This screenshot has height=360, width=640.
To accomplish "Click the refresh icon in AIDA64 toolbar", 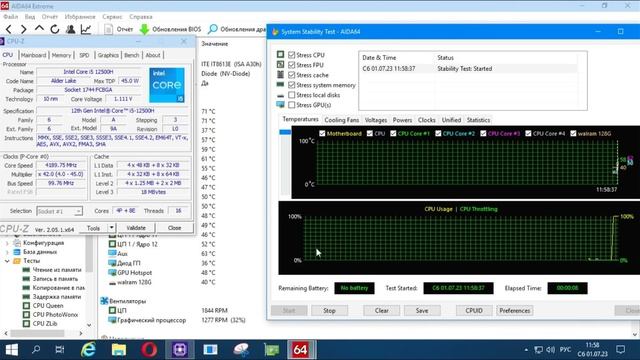I will tap(55, 29).
